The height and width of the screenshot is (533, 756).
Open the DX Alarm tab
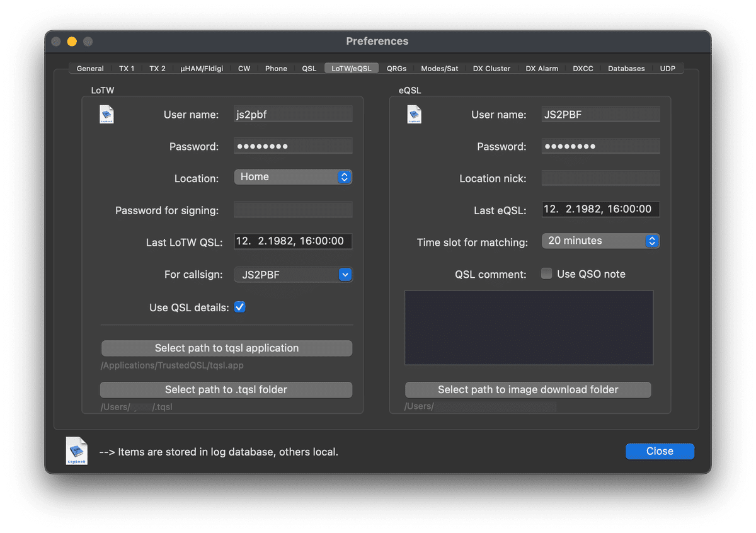(542, 69)
